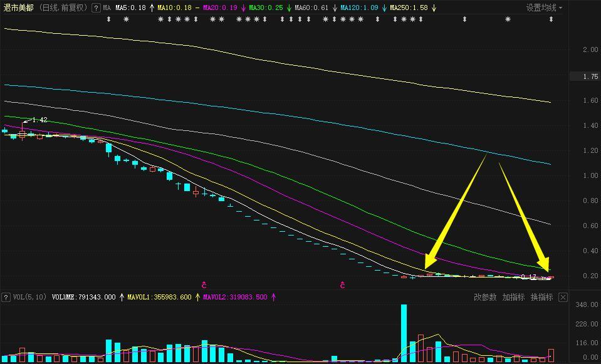Click the highlighted 1.75 price axis value
The width and height of the screenshot is (601, 364).
590,76
